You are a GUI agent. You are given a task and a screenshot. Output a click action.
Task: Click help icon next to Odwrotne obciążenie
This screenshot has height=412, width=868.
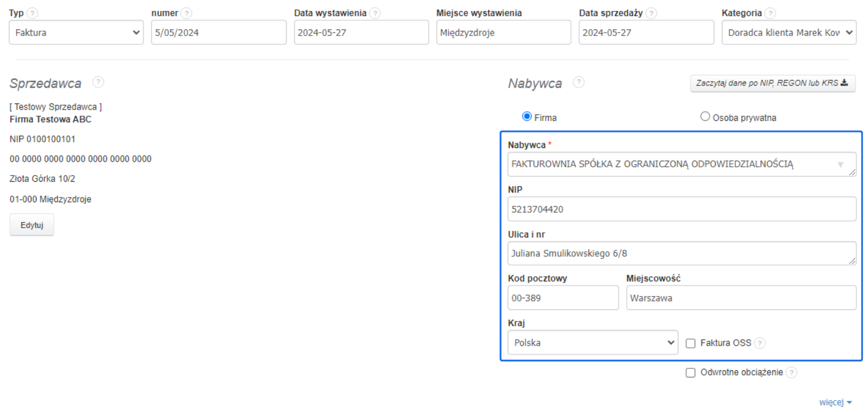tap(791, 373)
